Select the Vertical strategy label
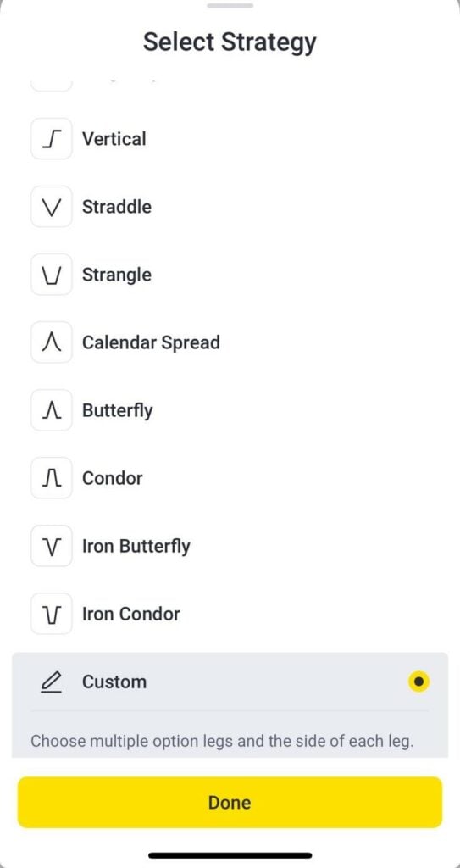Image resolution: width=460 pixels, height=868 pixels. 114,139
